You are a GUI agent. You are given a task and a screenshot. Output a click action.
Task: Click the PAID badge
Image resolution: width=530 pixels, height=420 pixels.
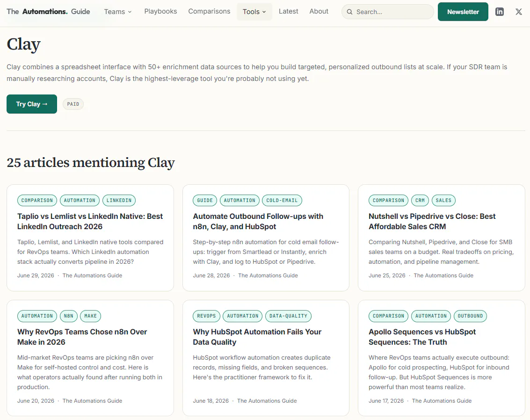(x=73, y=104)
